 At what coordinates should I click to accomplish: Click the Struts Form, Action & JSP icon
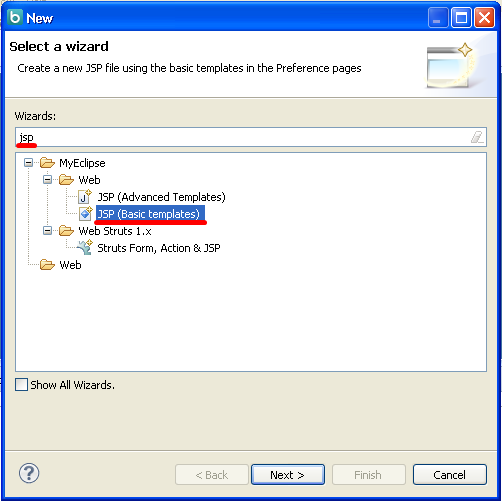pos(85,248)
